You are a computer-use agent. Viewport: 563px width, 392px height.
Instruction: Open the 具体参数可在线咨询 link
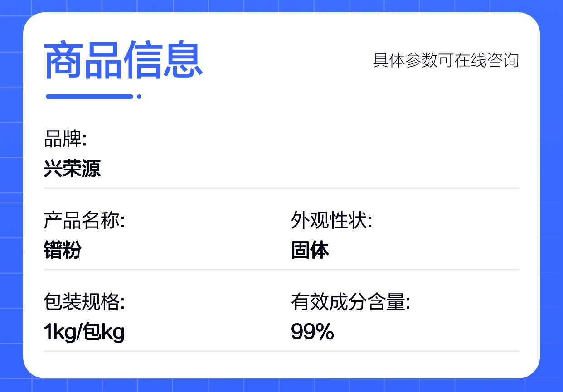click(446, 60)
